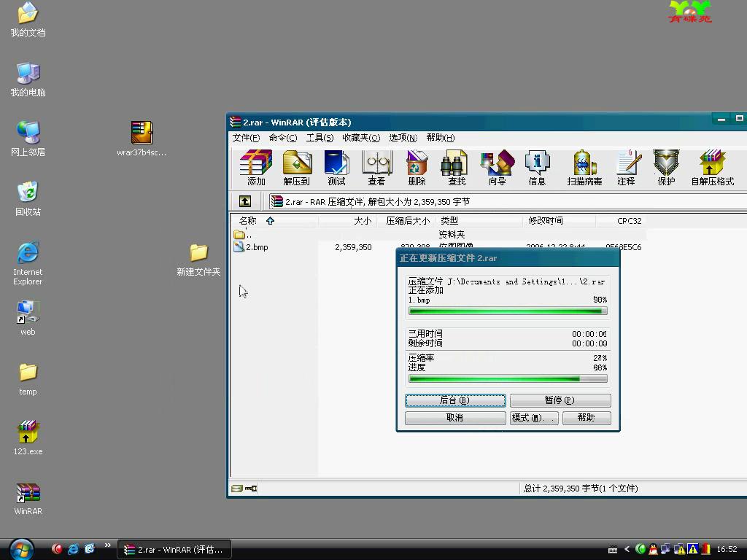The height and width of the screenshot is (560, 747).
Task: Click the 扫描病毒 (Virus Scan) icon
Action: 584,167
